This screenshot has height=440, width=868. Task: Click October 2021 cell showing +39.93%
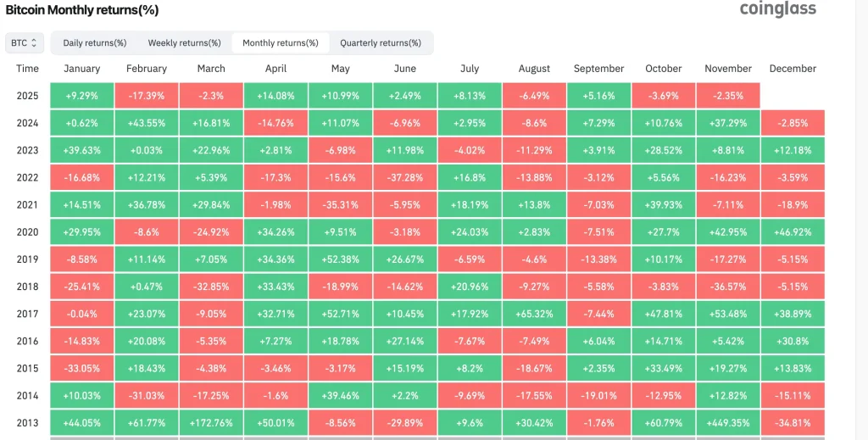pos(664,204)
